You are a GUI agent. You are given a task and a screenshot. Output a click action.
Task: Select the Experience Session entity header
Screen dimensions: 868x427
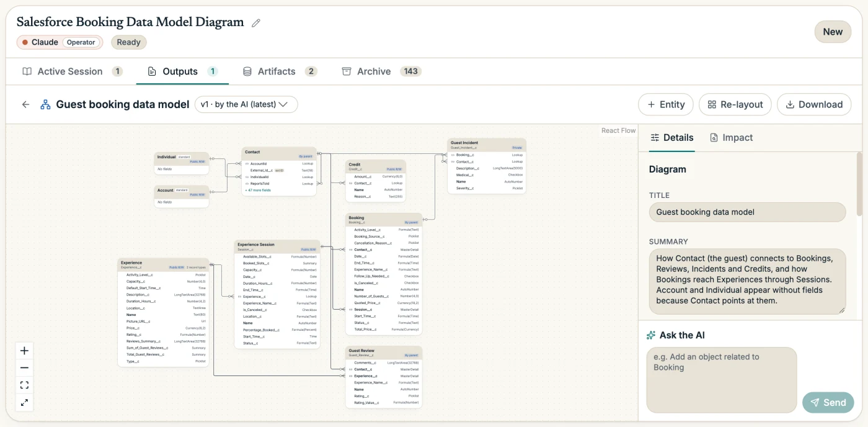pyautogui.click(x=277, y=246)
